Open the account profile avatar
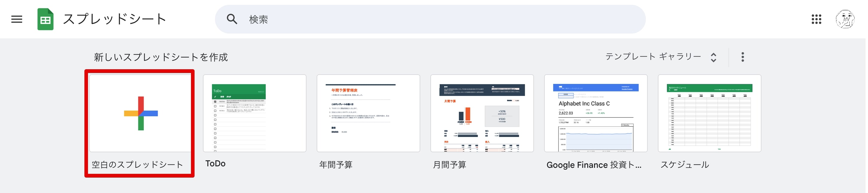This screenshot has height=193, width=868. pos(847,19)
